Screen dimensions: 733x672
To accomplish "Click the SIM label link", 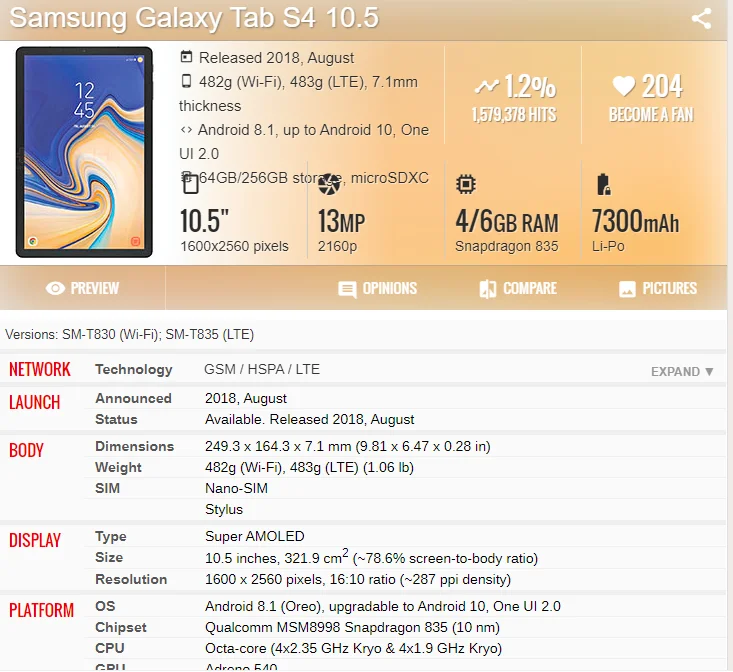I will (x=108, y=488).
